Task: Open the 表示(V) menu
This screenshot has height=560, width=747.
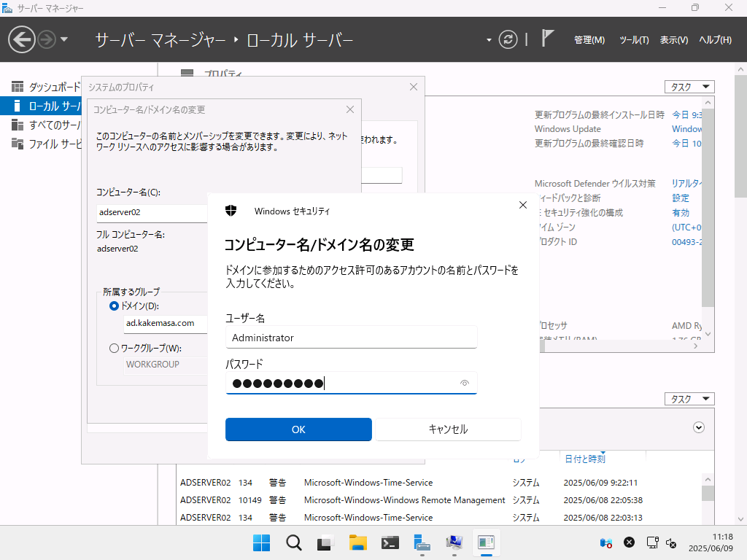Action: pos(673,40)
